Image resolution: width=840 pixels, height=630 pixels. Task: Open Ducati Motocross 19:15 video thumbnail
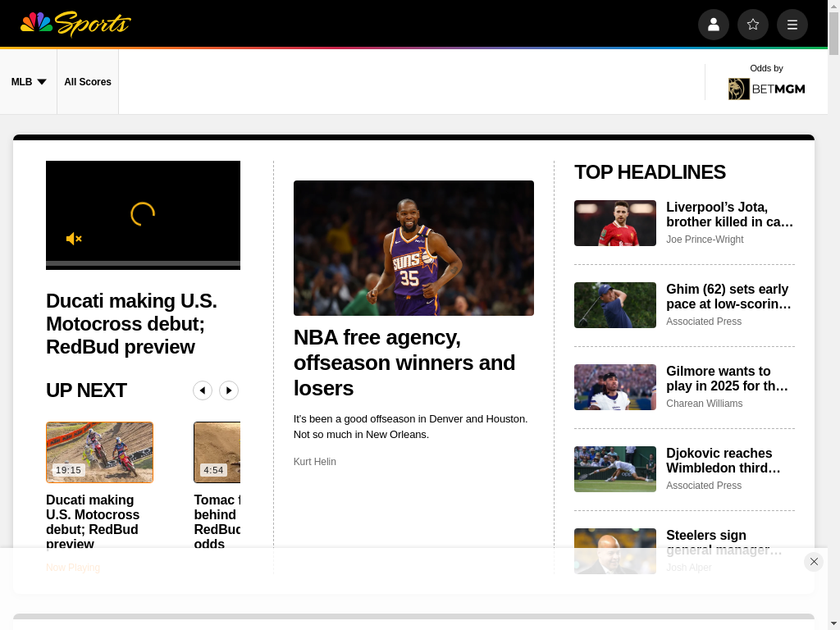click(x=99, y=452)
